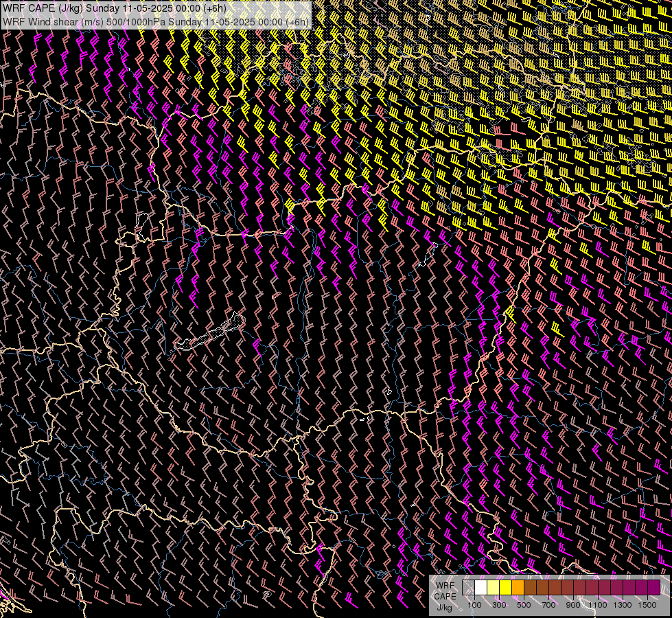Click the elongated hatched lake outline
Image resolution: width=672 pixels, height=618 pixels.
pos(209,332)
